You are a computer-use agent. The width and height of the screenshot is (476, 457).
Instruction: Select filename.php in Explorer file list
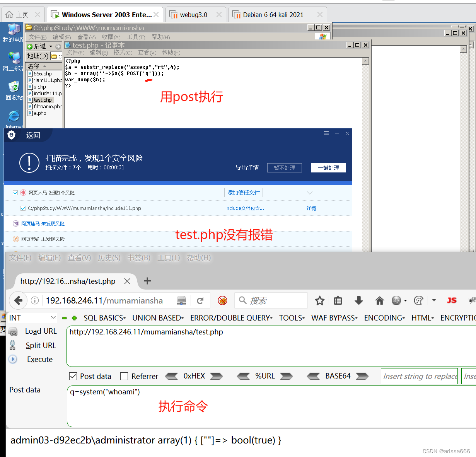click(x=45, y=106)
